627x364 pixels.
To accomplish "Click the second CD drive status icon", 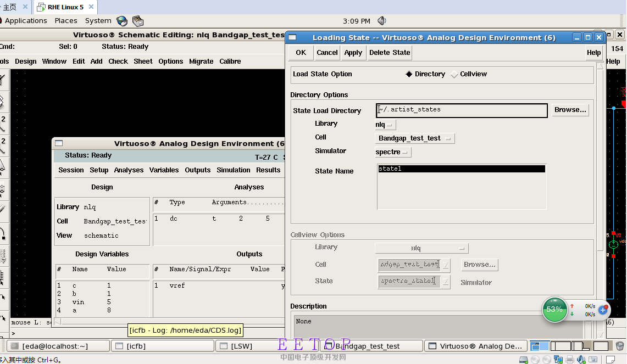I will click(547, 360).
